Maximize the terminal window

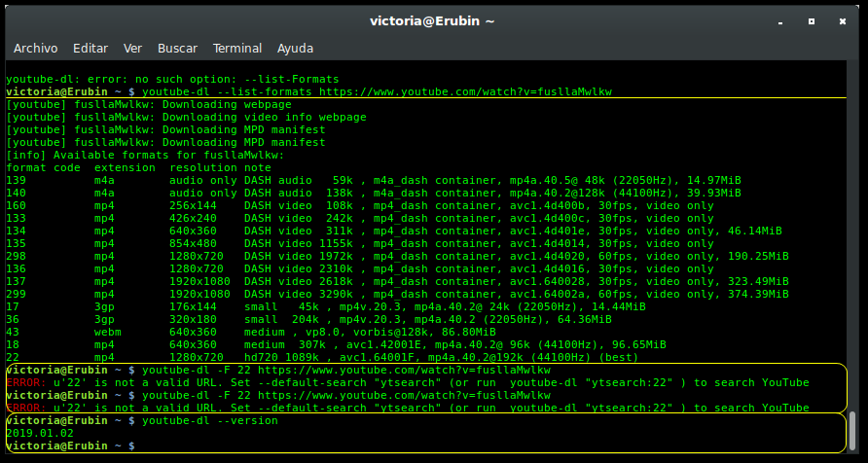pyautogui.click(x=812, y=21)
